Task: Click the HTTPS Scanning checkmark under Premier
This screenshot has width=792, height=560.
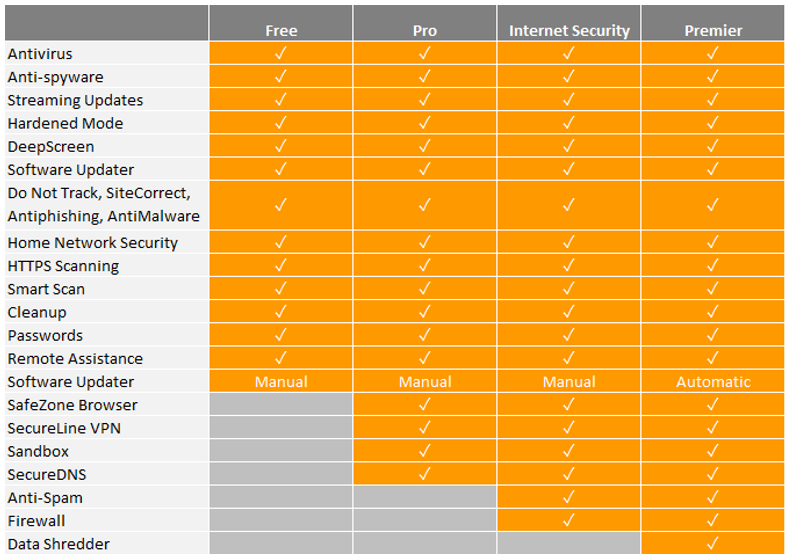Action: point(713,265)
